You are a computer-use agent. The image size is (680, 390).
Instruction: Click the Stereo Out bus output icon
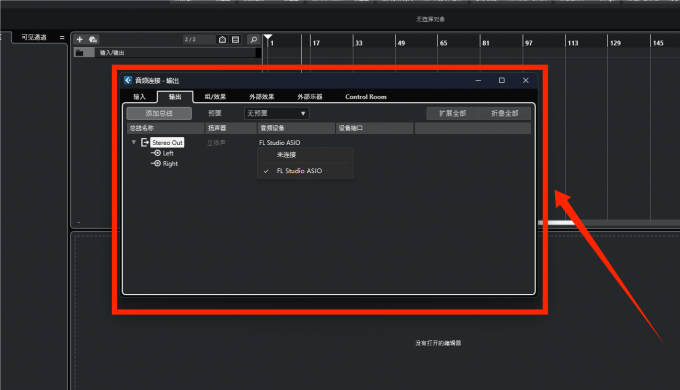[x=145, y=142]
